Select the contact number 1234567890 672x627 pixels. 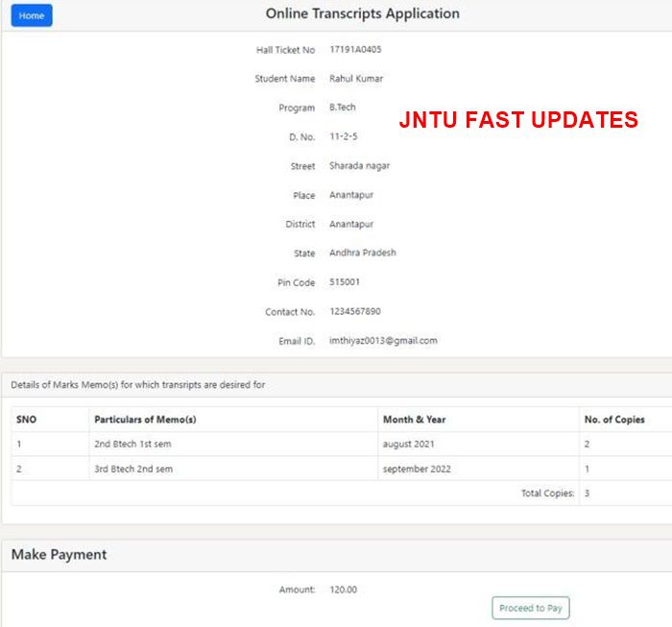click(x=354, y=311)
